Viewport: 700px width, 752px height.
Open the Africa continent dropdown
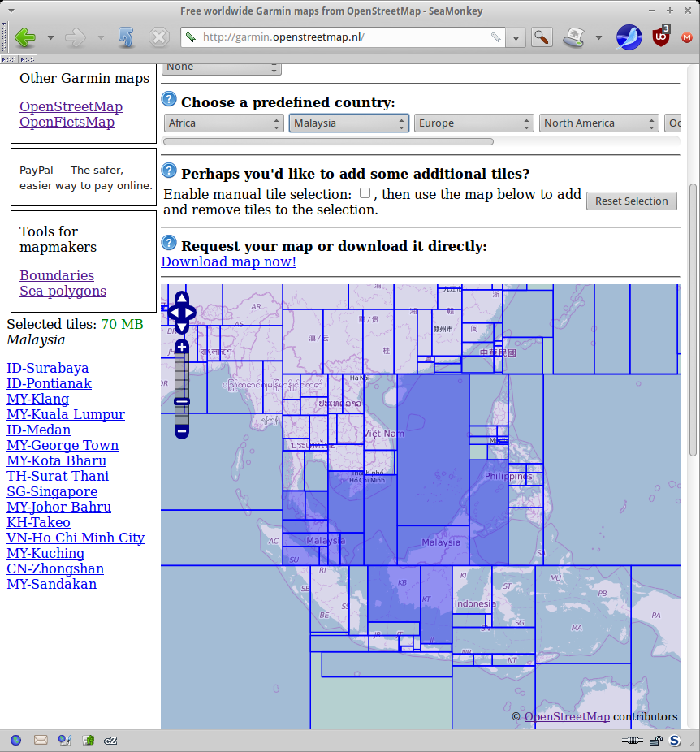coord(224,123)
